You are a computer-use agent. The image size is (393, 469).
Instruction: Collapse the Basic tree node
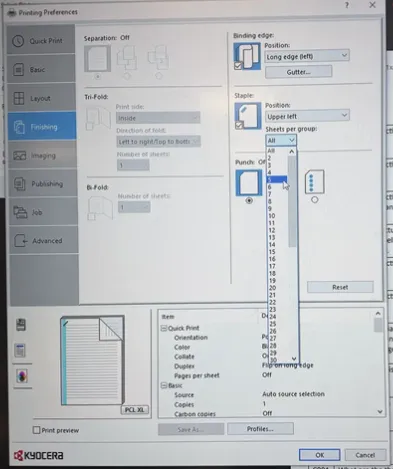tap(164, 386)
